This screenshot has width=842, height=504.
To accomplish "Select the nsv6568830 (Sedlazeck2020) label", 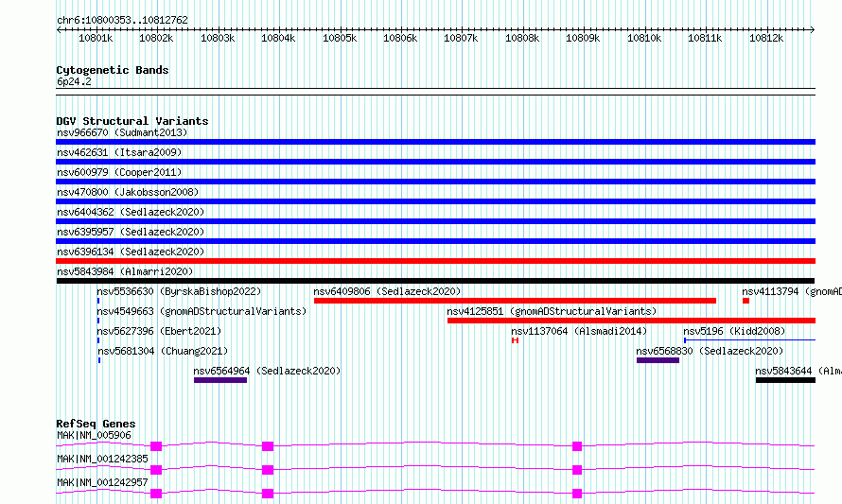I will [710, 351].
